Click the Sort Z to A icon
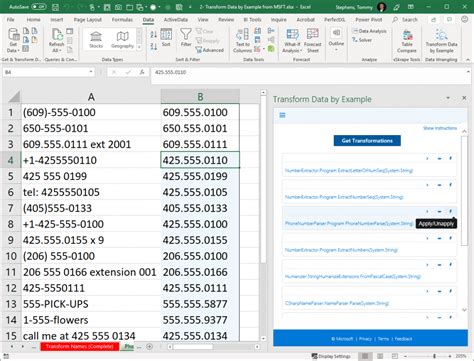Screen dimensions: 474x361 pos(154,46)
